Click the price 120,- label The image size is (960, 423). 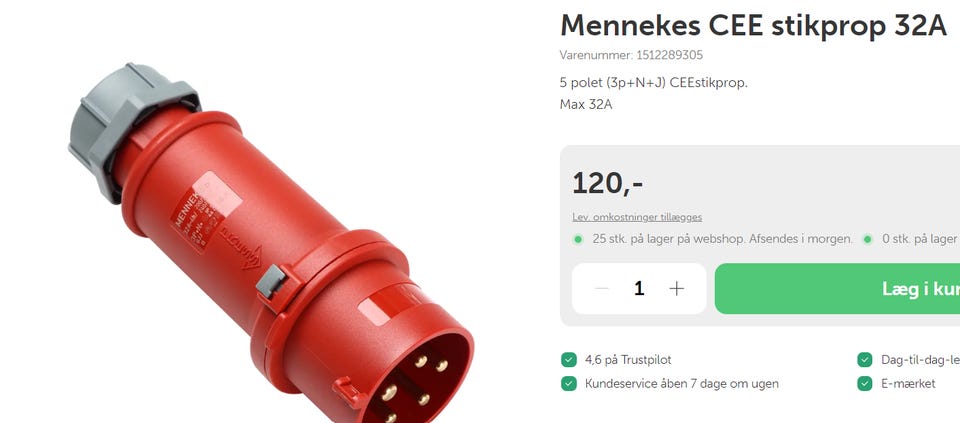click(x=607, y=183)
